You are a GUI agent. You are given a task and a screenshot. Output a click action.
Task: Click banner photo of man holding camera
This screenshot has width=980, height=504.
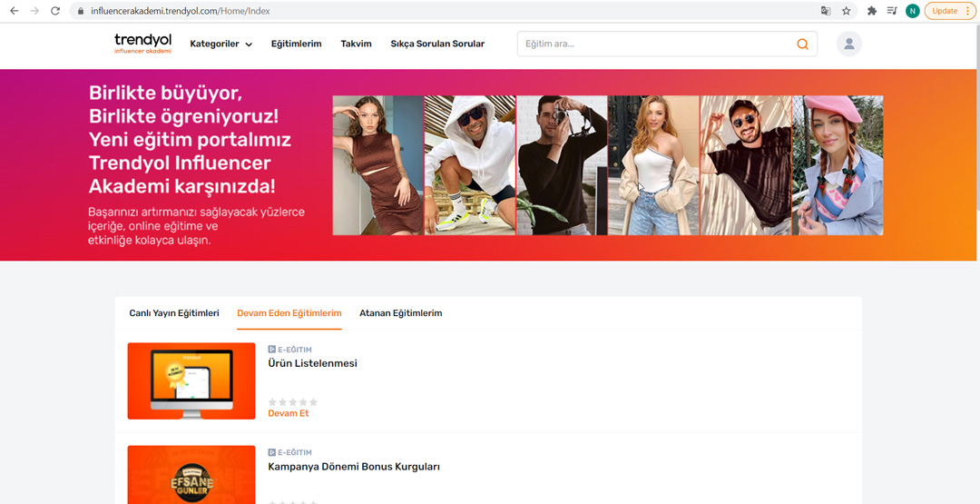click(562, 165)
